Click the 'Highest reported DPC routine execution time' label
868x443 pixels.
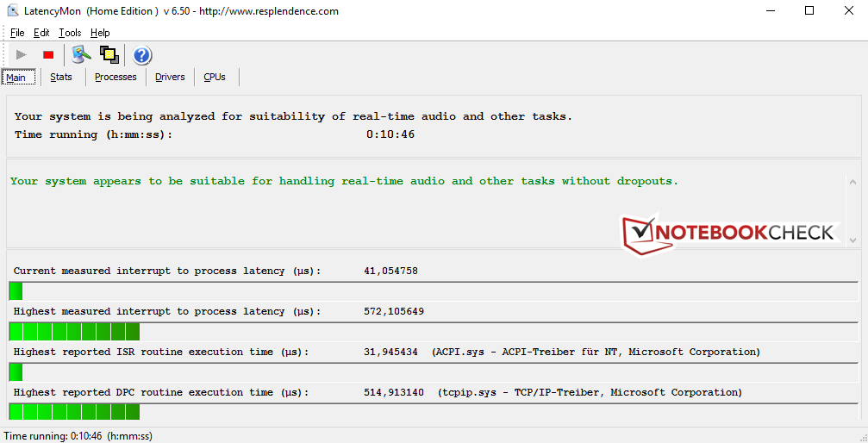(161, 392)
